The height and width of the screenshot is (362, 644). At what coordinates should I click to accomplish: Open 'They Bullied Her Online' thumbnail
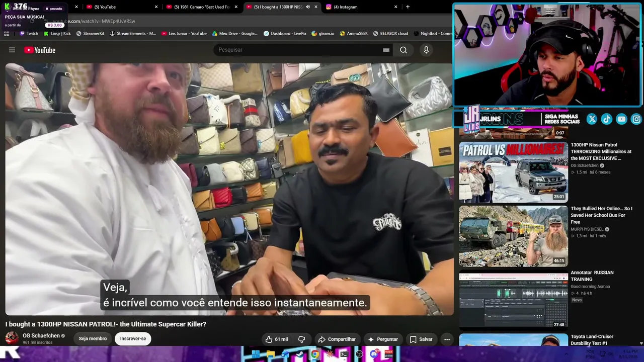(513, 236)
